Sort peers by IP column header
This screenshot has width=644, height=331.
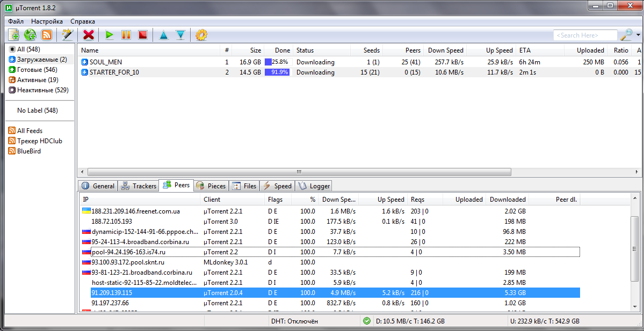point(140,200)
